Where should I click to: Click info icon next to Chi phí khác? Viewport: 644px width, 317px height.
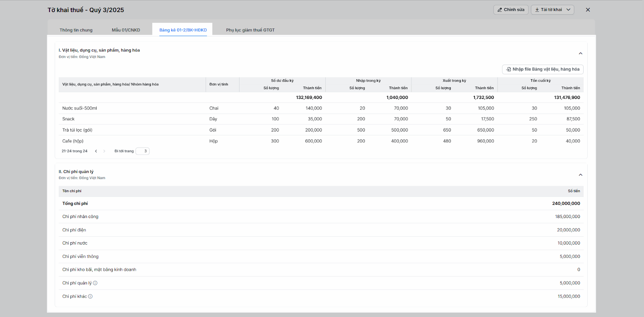coord(91,296)
